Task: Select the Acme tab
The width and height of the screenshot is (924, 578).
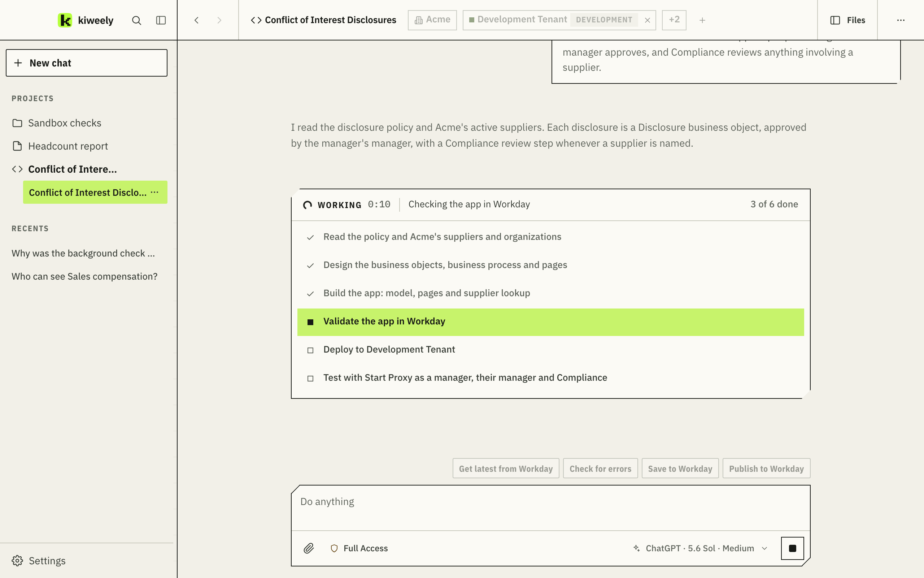Action: [432, 20]
